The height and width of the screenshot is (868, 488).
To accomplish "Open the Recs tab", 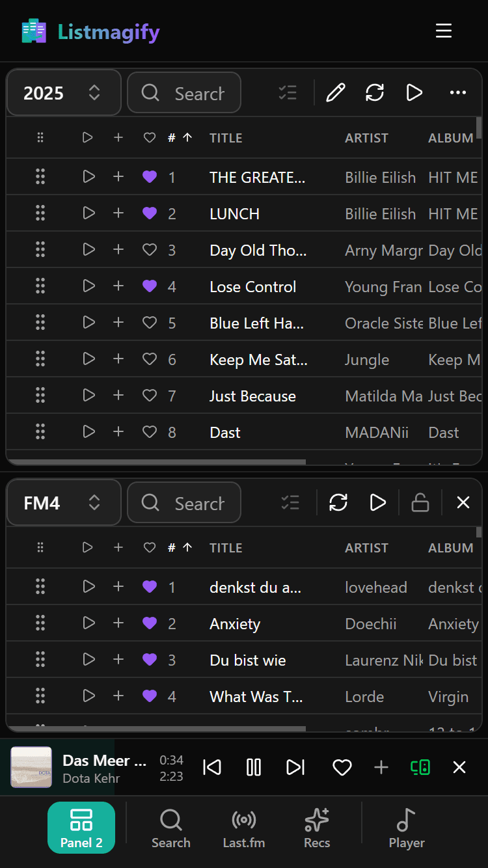I will (317, 828).
